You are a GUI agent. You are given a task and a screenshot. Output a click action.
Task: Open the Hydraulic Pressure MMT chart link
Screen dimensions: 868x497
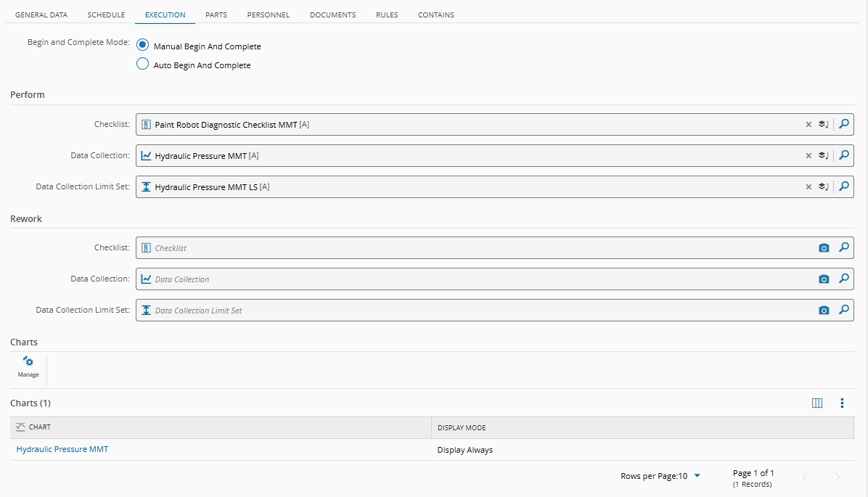pos(62,449)
